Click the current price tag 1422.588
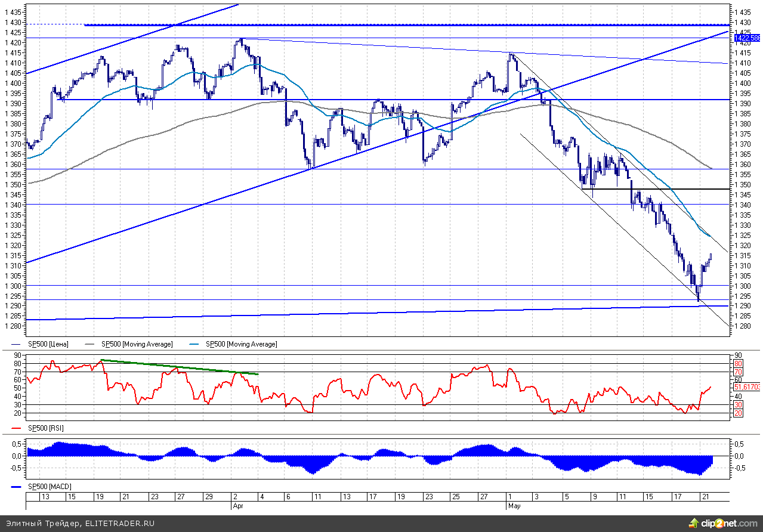Image resolution: width=763 pixels, height=532 pixels. [746, 38]
